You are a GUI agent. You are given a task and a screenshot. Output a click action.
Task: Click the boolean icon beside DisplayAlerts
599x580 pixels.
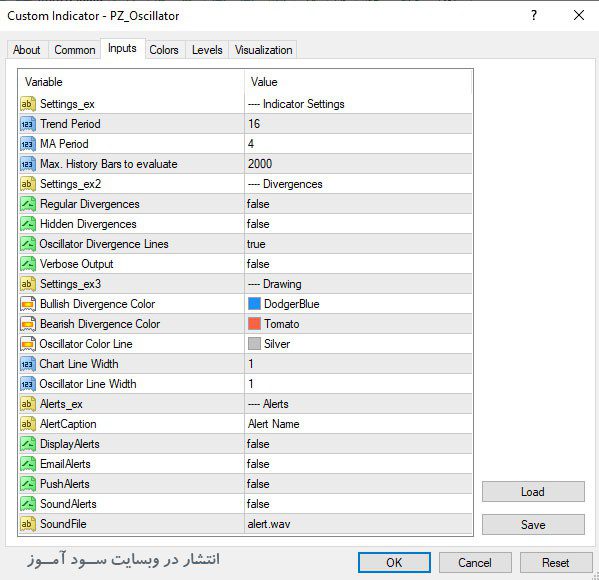tap(28, 444)
